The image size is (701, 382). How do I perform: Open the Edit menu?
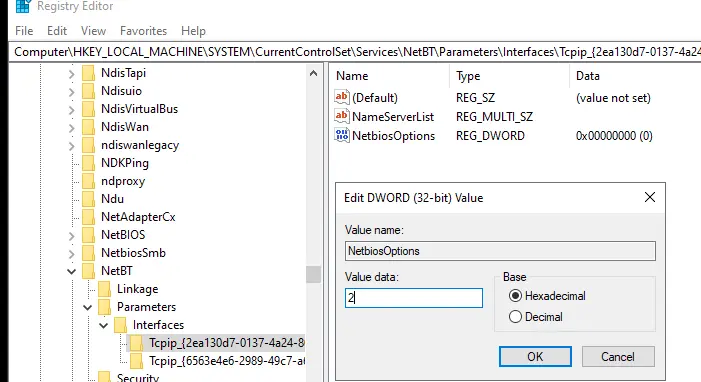[x=57, y=31]
